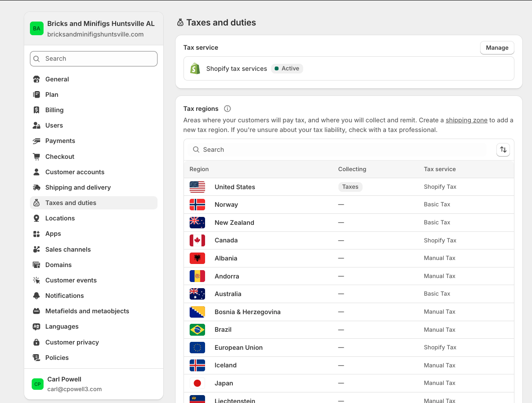
Task: Click the Shipping and delivery truck icon
Action: point(37,187)
